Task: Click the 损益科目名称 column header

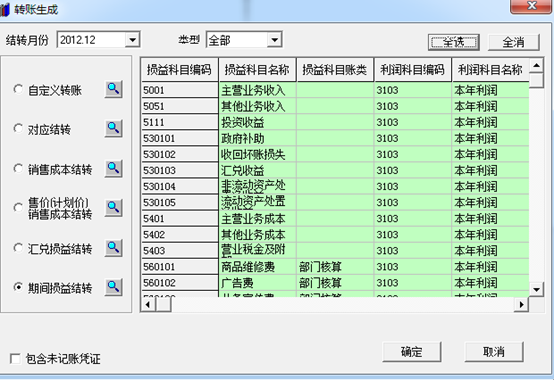Action: [257, 70]
